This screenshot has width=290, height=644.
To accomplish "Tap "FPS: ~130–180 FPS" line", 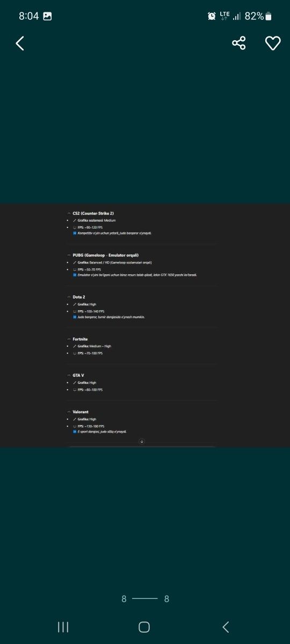I will [91, 426].
